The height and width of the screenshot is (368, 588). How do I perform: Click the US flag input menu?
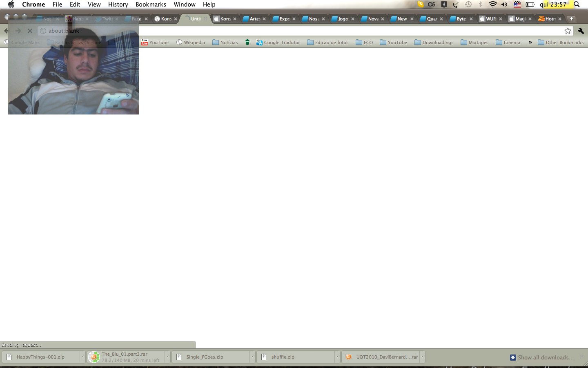pos(517,4)
